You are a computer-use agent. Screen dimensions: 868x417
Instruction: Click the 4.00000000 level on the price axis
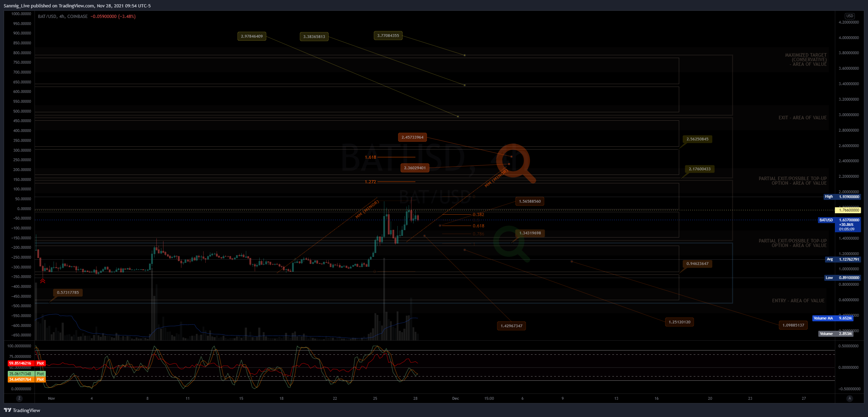click(x=849, y=38)
